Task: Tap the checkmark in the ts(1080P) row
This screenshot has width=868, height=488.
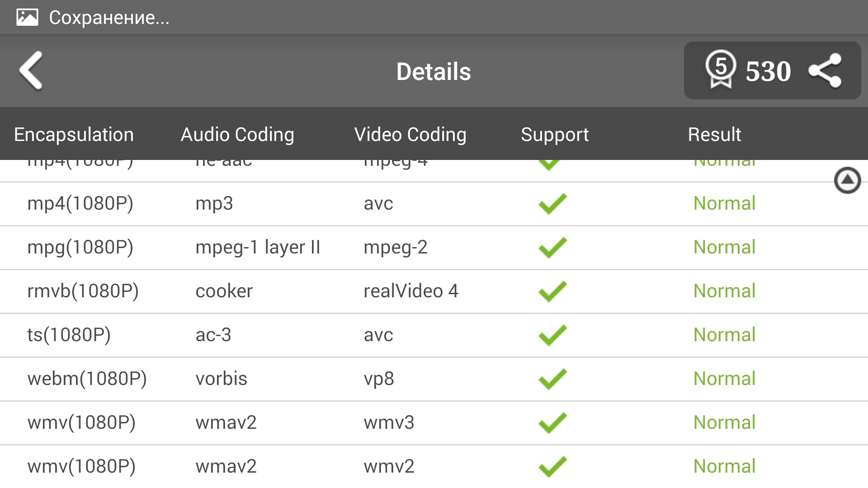Action: tap(552, 335)
